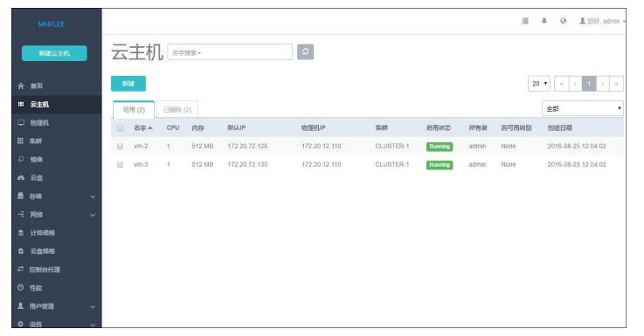The height and width of the screenshot is (336, 644).
Task: Go to last page (») button
Action: pos(617,84)
